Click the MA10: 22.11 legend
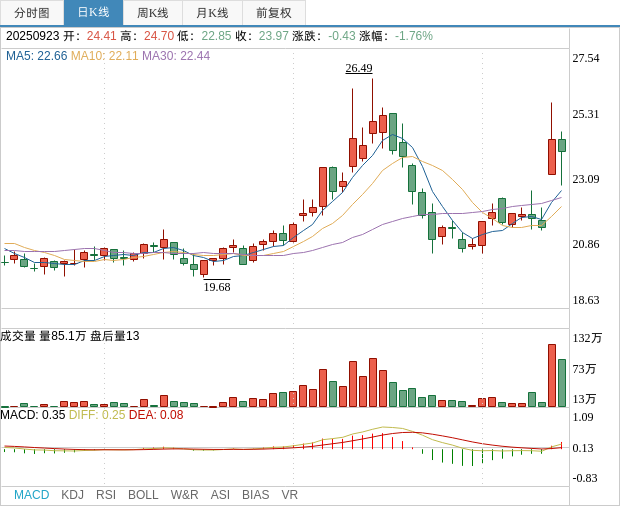 coord(104,56)
